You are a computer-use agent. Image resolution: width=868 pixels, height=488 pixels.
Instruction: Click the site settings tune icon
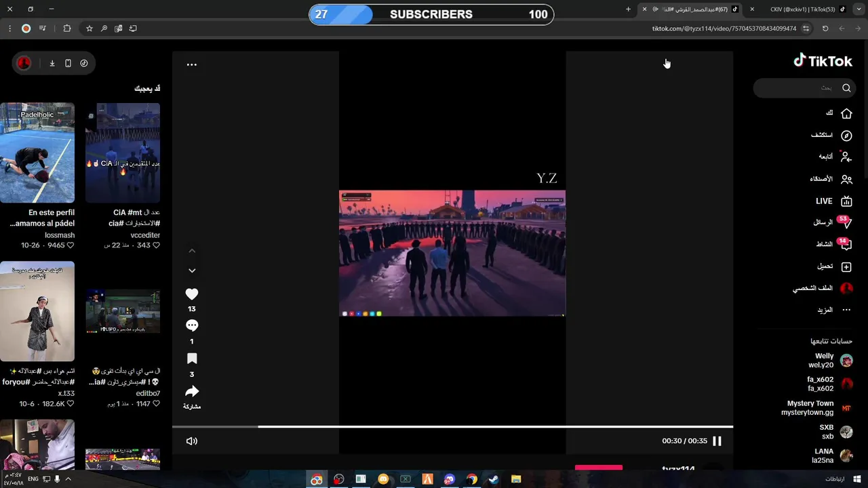806,28
